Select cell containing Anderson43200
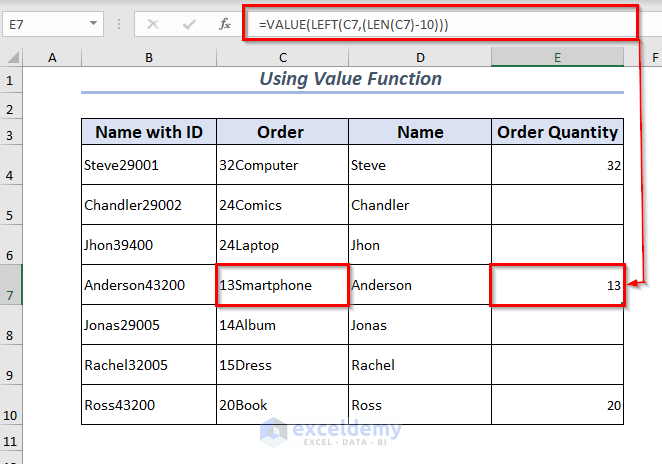Screen dimensions: 662x464 click(x=149, y=285)
